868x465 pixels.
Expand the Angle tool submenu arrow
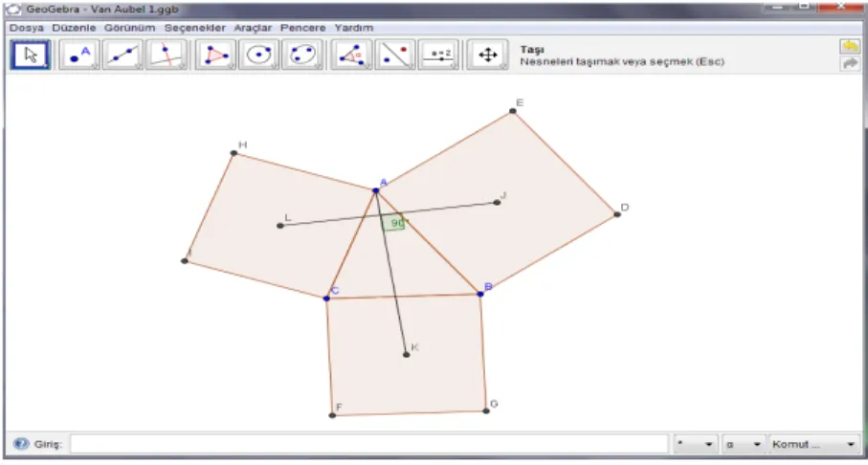[367, 66]
